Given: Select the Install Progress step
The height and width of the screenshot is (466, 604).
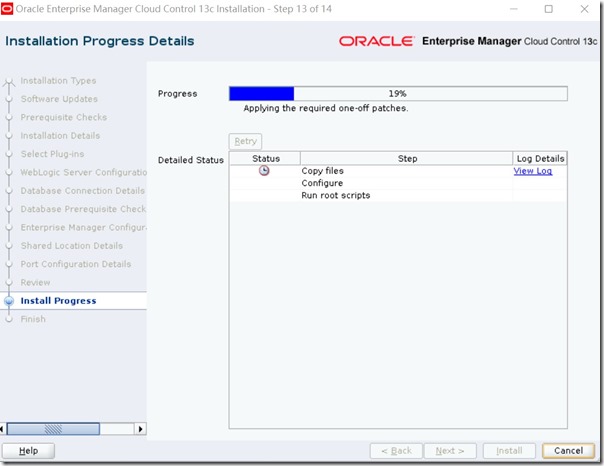Looking at the screenshot, I should point(58,301).
